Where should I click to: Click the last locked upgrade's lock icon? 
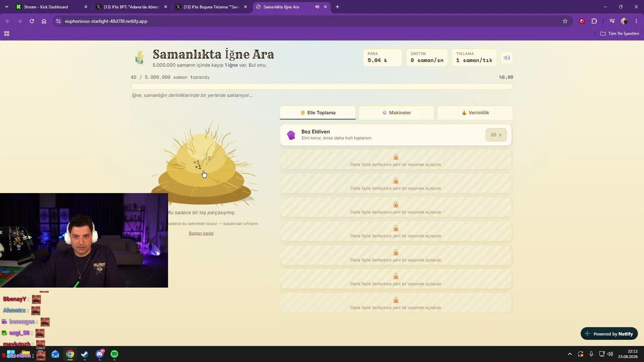tap(395, 300)
